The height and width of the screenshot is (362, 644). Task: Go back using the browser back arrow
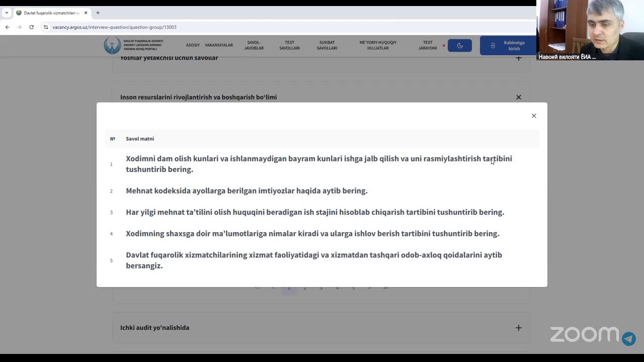(8, 27)
